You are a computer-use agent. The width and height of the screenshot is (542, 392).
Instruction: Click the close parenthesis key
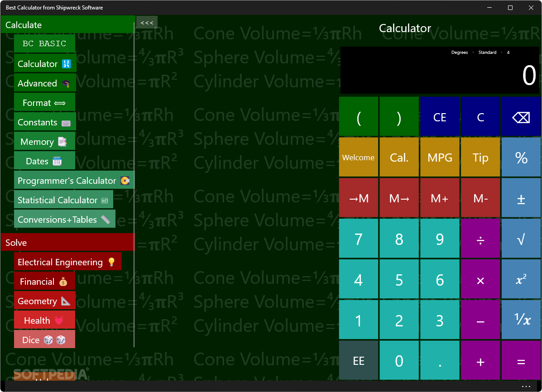[x=399, y=116]
